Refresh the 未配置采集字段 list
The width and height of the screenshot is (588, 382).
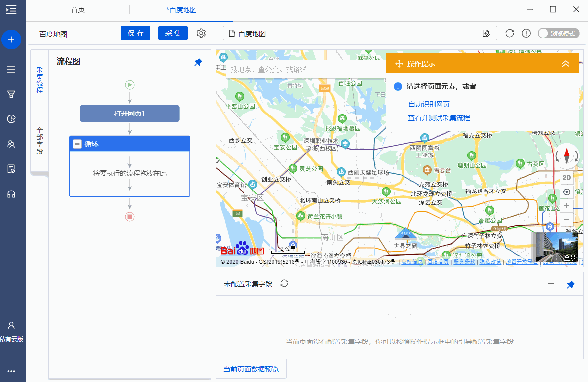[284, 283]
